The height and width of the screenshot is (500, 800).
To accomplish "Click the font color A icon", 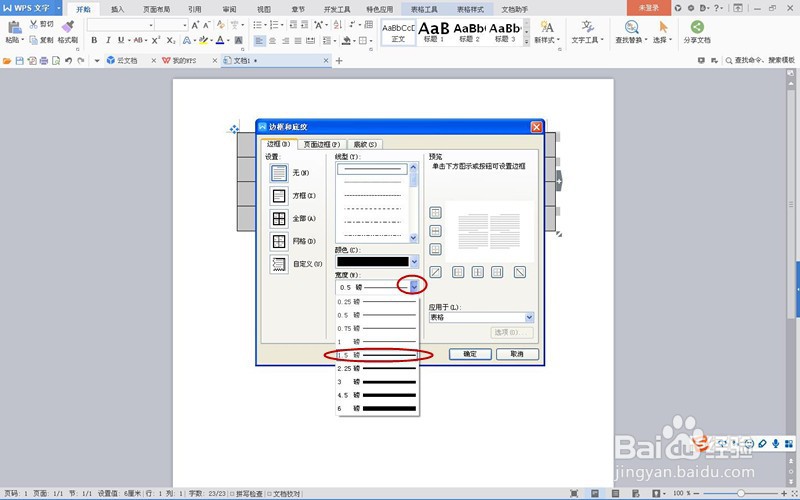I will (220, 40).
